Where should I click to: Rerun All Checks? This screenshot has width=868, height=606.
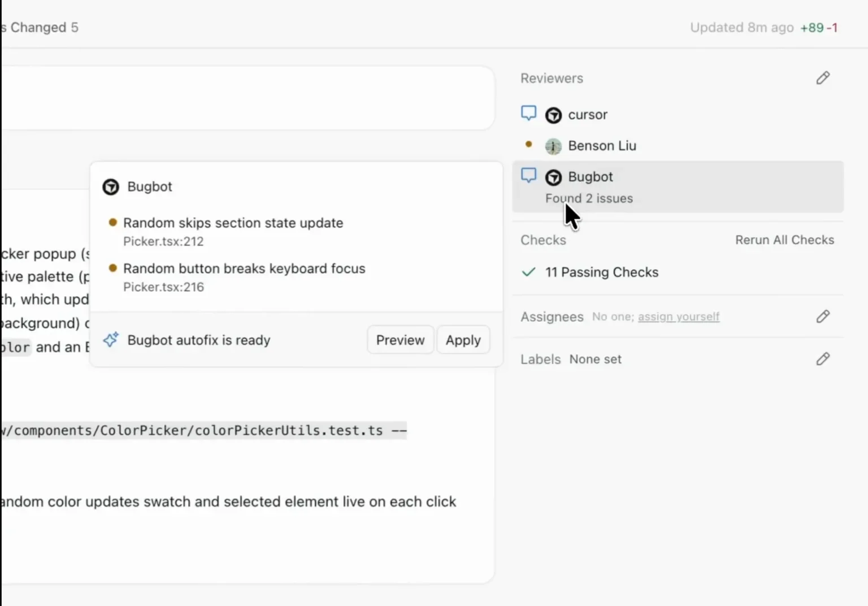coord(784,240)
